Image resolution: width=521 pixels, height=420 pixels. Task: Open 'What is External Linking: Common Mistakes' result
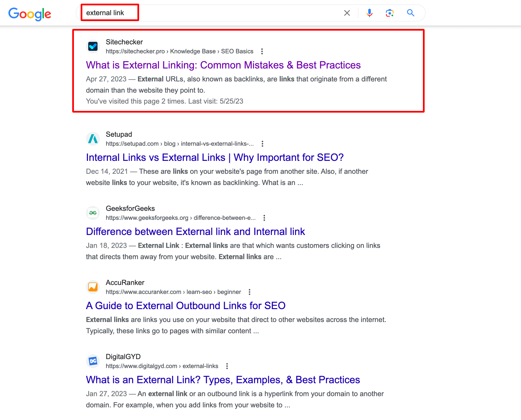(x=223, y=65)
